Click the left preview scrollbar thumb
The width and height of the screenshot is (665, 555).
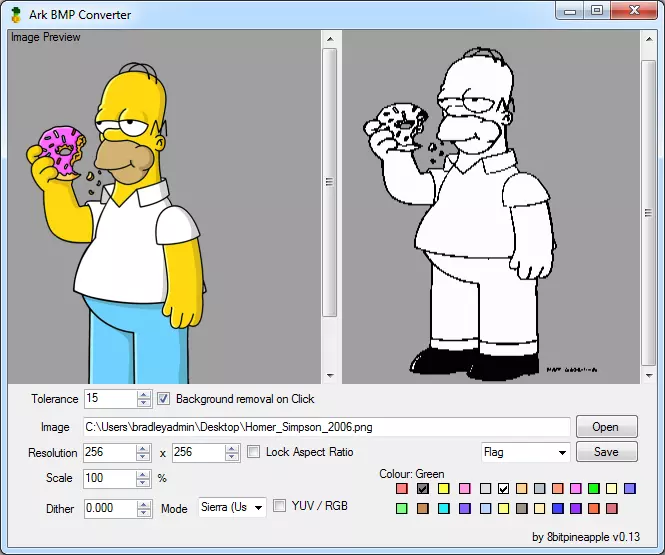pos(330,182)
